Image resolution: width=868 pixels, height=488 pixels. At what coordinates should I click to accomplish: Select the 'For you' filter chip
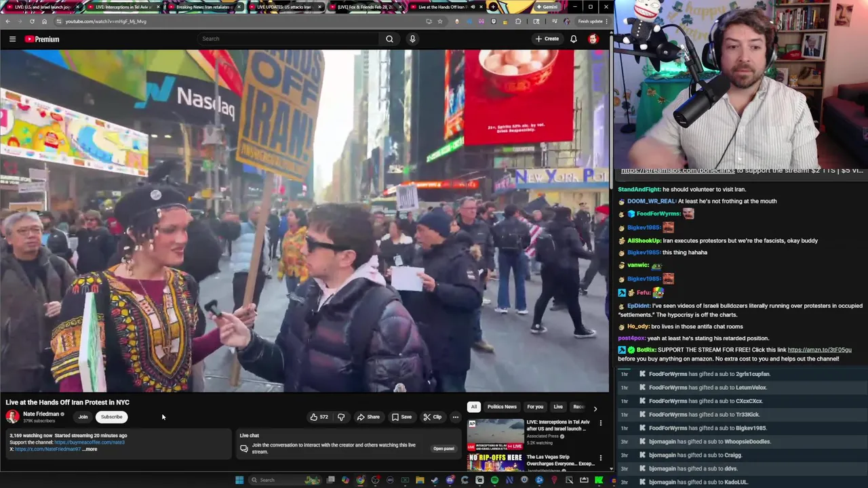(x=535, y=407)
